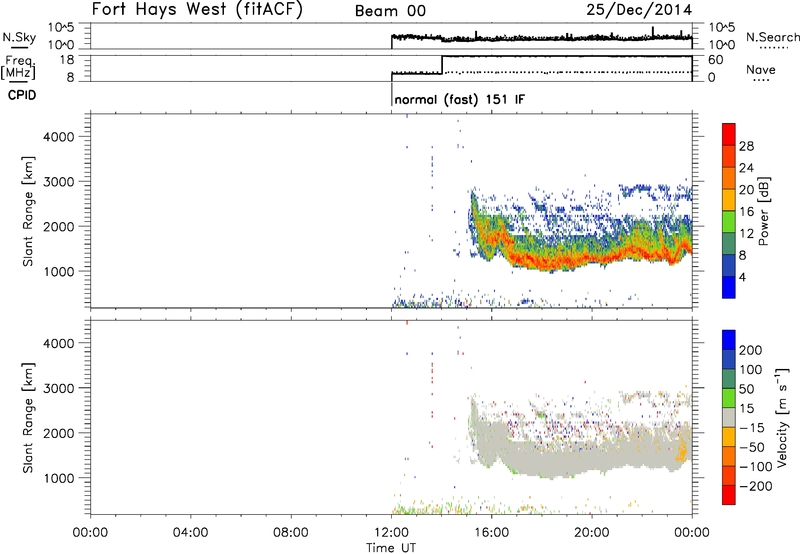Click the 'Slant Range [km]' label of power panel
Screen dimensions: 800x554
click(x=28, y=211)
